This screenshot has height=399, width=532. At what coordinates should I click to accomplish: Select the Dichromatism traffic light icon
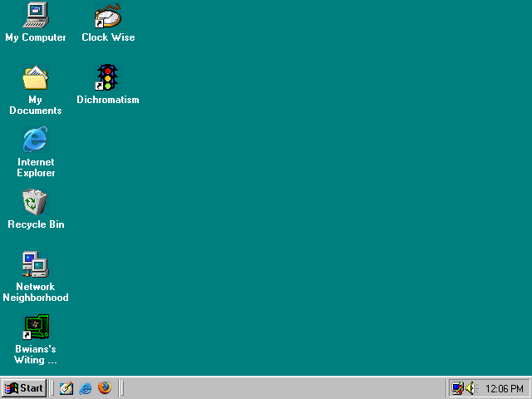pos(107,77)
